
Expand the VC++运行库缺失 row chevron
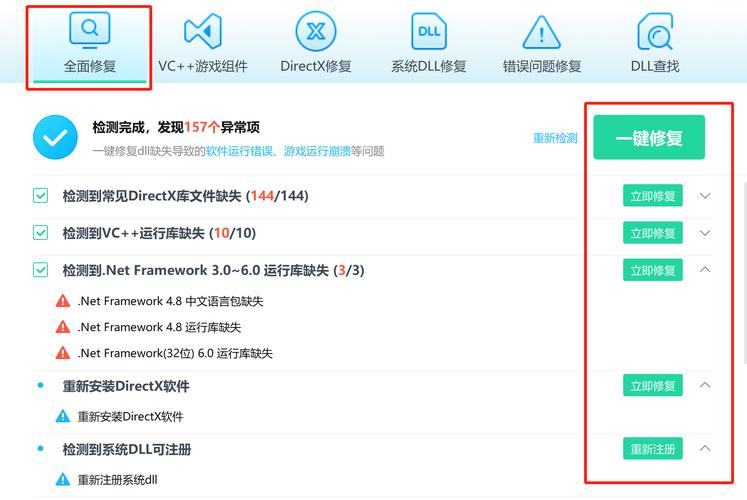pyautogui.click(x=705, y=233)
